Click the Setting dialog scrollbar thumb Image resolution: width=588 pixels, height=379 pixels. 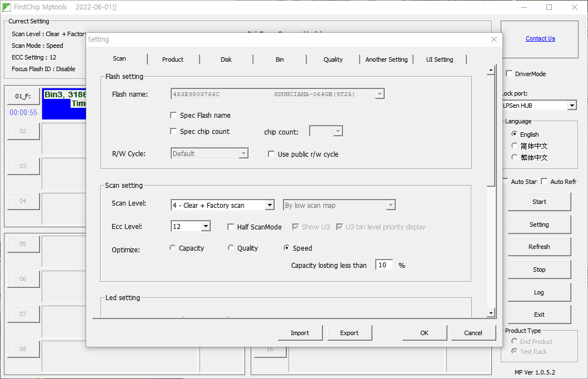[491, 130]
